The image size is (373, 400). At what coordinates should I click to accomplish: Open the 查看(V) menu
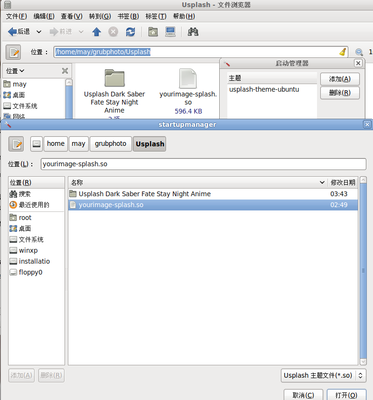[x=72, y=16]
